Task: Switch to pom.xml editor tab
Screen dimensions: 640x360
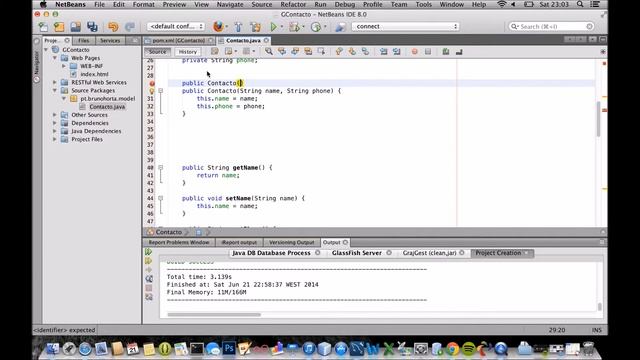Action: (179, 41)
